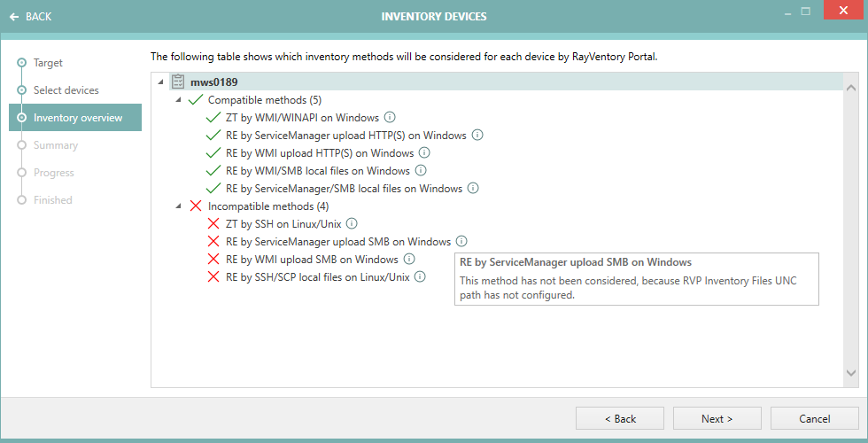Click info icon next to ZT by SSH
Screen dimensions: 868x443
pos(352,223)
